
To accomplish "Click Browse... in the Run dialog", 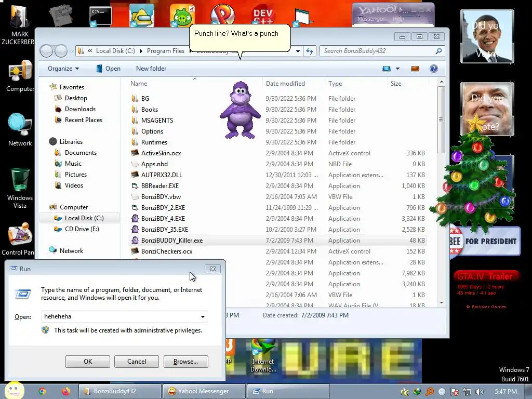I will point(185,362).
